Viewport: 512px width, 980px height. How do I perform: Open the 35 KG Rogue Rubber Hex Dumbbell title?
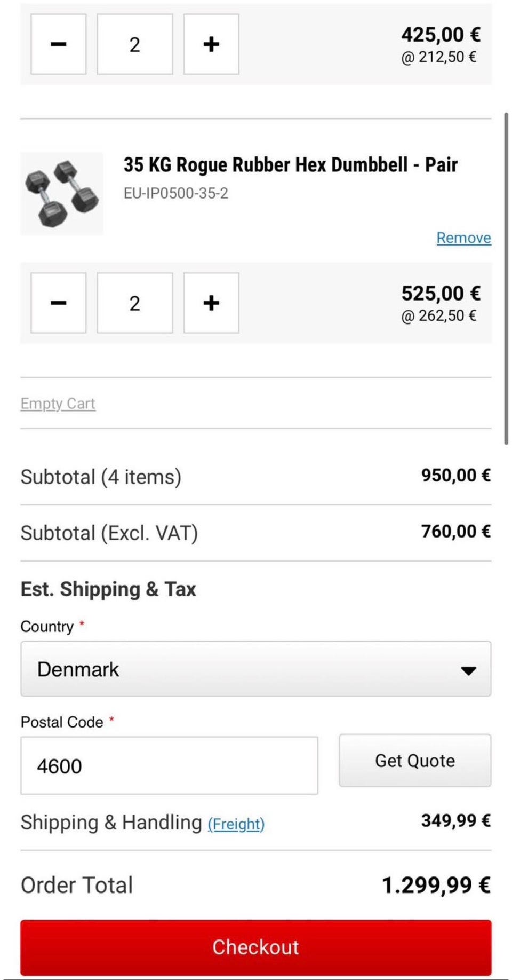290,165
